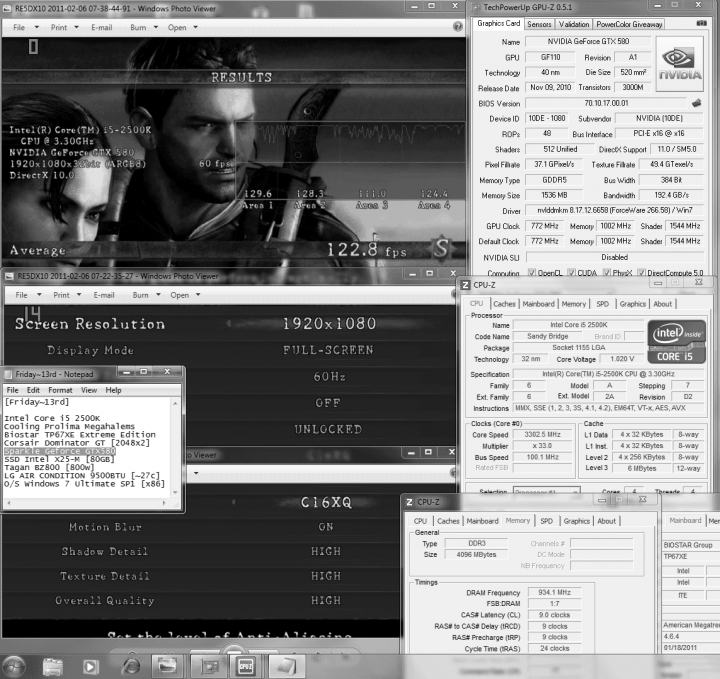720x679 pixels.
Task: Click title bar Z icon of CPU-Z CPU window
Action: 465,285
